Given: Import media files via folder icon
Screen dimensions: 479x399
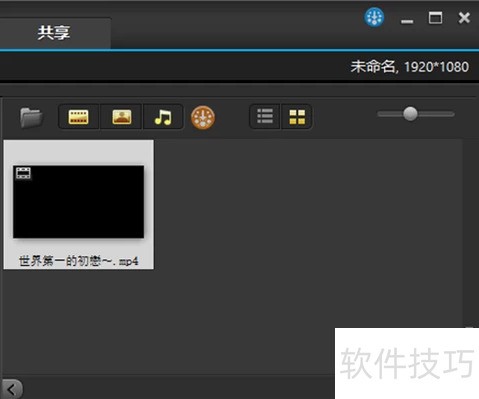Looking at the screenshot, I should [x=31, y=117].
